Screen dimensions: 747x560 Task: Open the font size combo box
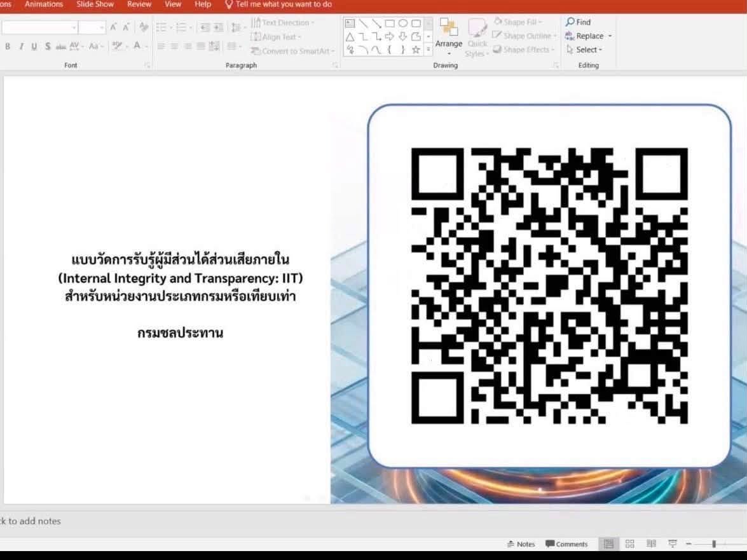[x=92, y=27]
